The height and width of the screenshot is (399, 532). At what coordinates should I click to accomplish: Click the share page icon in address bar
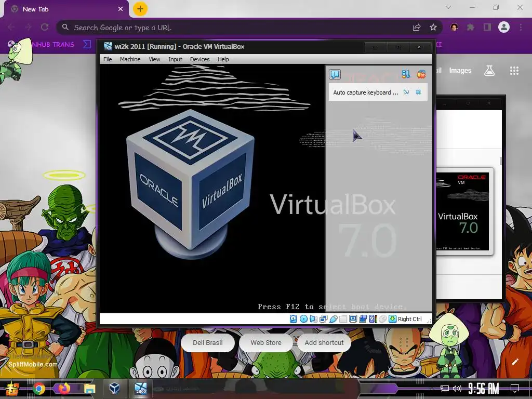click(417, 27)
